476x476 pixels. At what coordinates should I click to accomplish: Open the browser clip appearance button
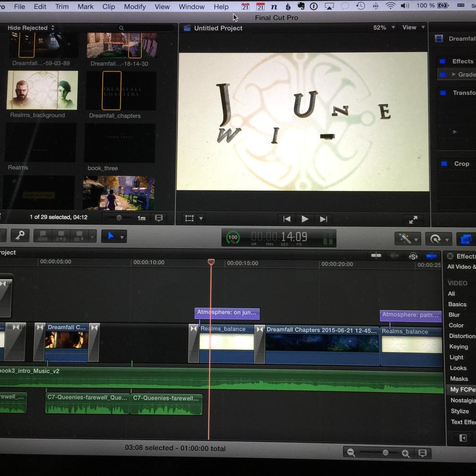[x=158, y=218]
